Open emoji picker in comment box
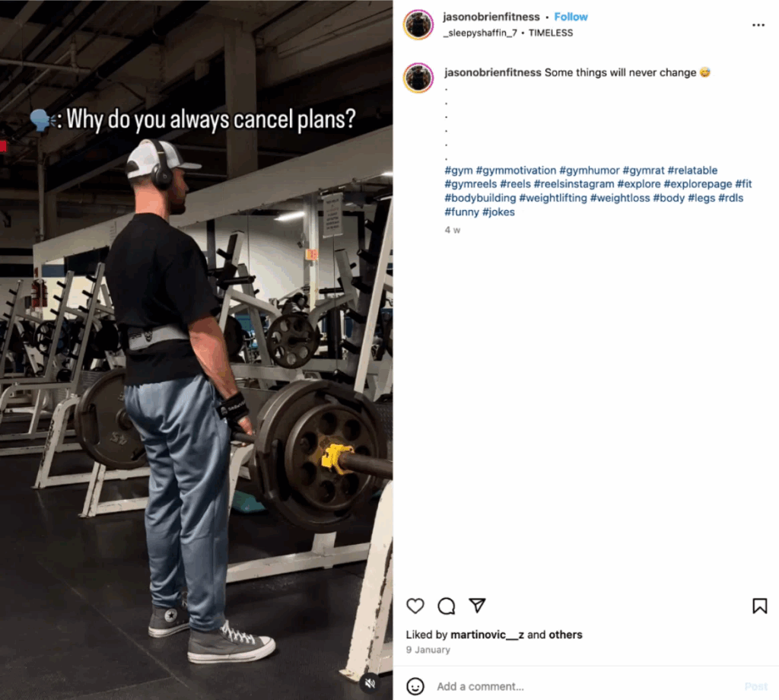 415,686
